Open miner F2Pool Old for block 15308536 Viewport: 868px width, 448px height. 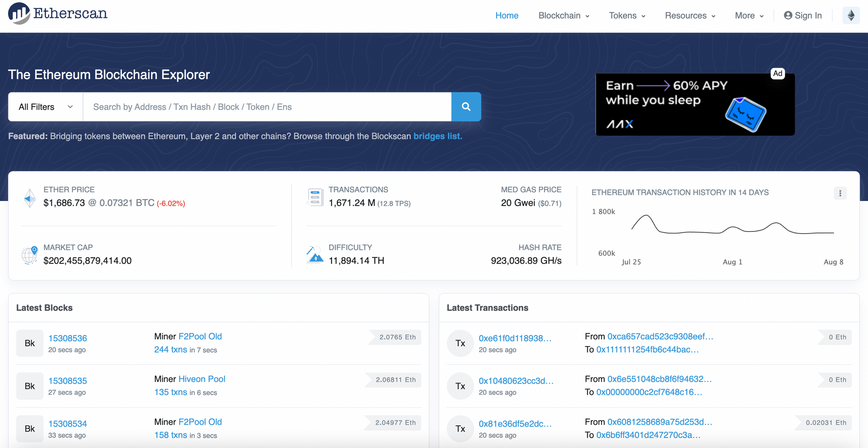coord(200,336)
